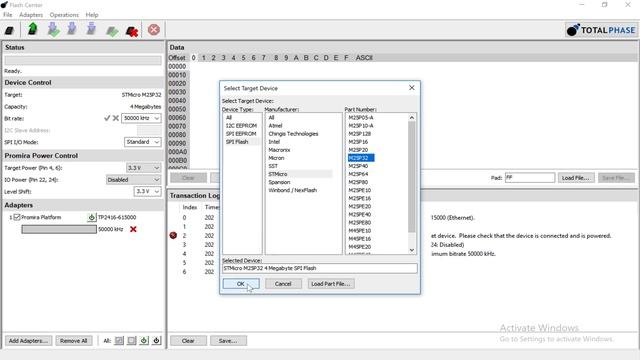Screen dimensions: 640x360
Task: Click OK in Select Target Device dialog
Action: click(241, 284)
